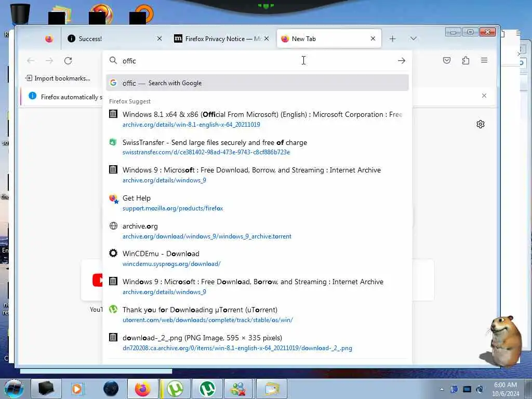Open archive.org torrent download suggestion

[x=257, y=231]
